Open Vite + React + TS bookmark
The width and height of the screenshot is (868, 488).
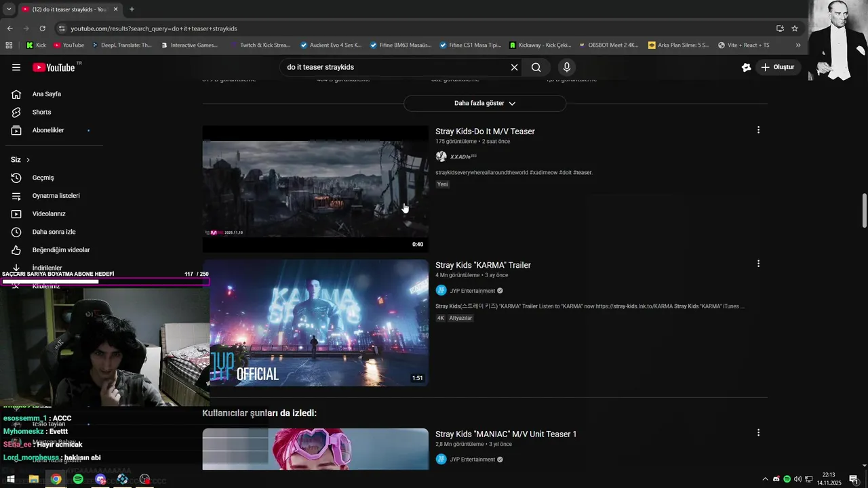point(744,45)
